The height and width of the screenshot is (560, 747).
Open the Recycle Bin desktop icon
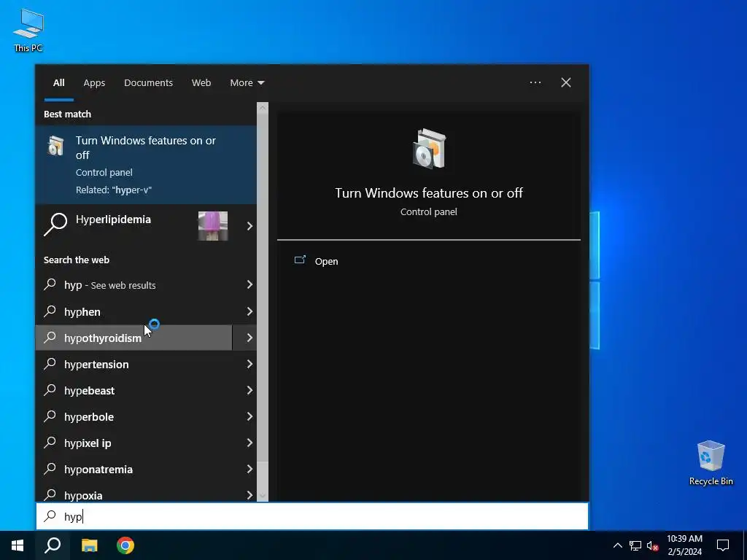[711, 462]
